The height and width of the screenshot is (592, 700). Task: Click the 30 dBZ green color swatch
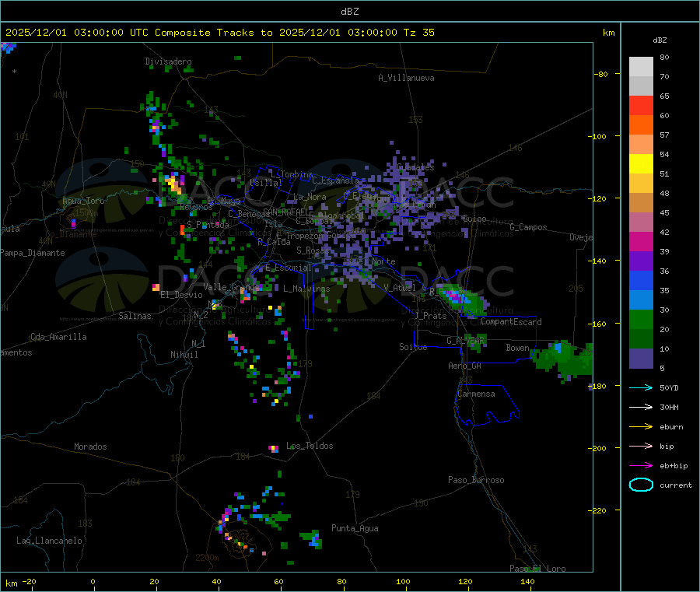click(641, 319)
